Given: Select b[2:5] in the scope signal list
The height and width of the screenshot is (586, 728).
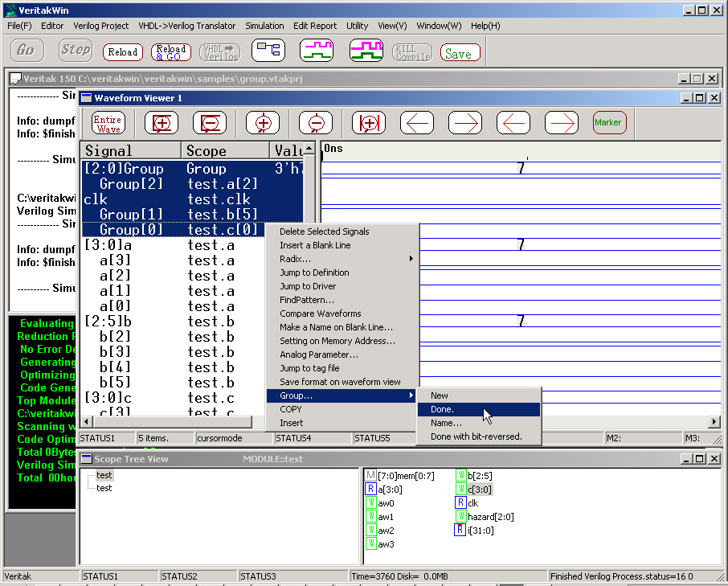Looking at the screenshot, I should (480, 476).
